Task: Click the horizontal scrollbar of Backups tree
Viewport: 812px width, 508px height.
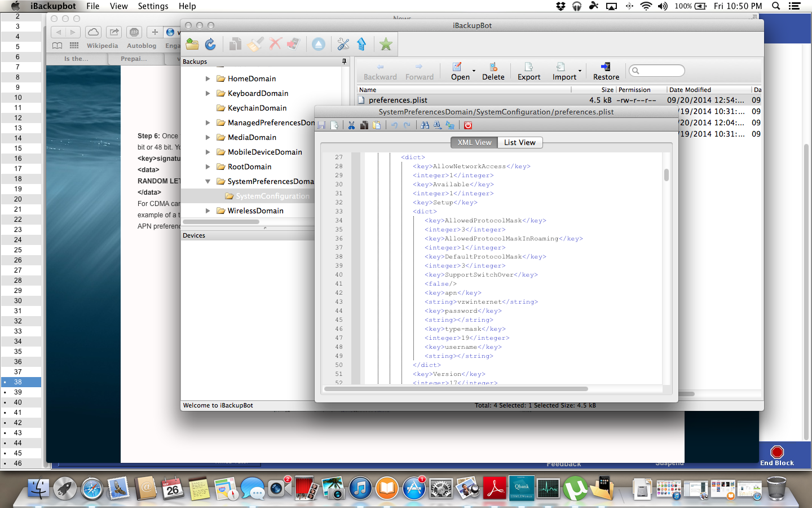Action: (221, 222)
